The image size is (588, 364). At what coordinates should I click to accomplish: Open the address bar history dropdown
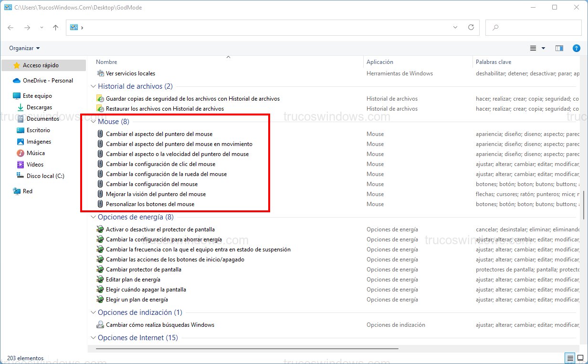click(455, 28)
